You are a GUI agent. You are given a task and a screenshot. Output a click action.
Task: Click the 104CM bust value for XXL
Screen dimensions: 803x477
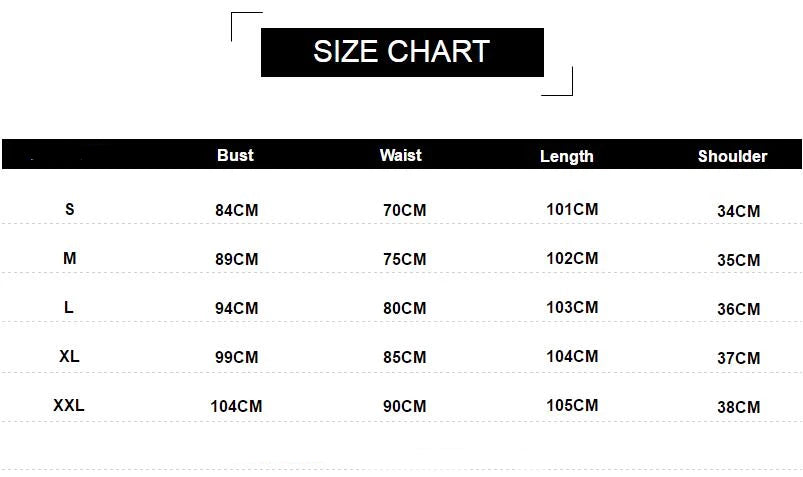pos(236,406)
